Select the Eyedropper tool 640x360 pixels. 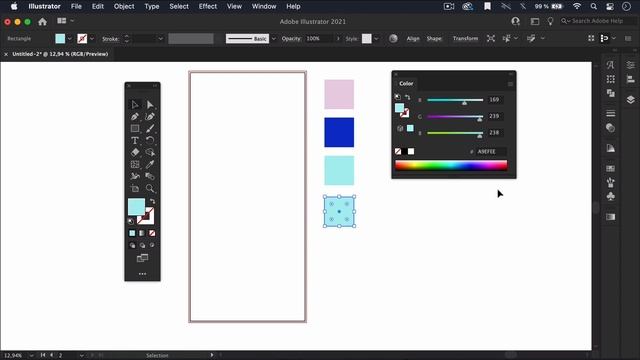150,164
